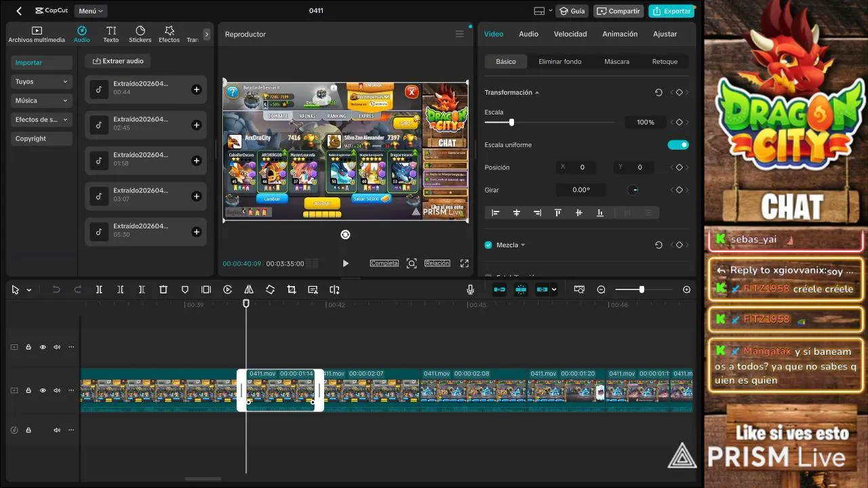
Task: Expand the Tuyos category
Action: coord(41,81)
